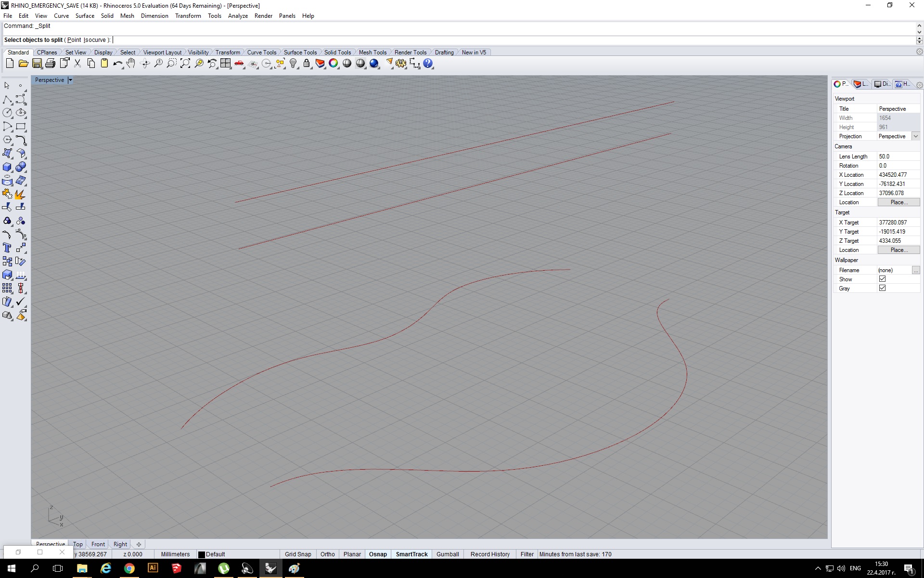The image size is (924, 578).
Task: Switch to the Mesh Tools toolbar tab
Action: [x=372, y=53]
